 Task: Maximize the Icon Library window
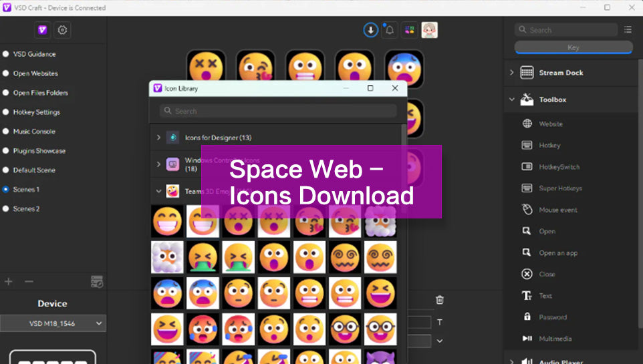[x=370, y=88]
